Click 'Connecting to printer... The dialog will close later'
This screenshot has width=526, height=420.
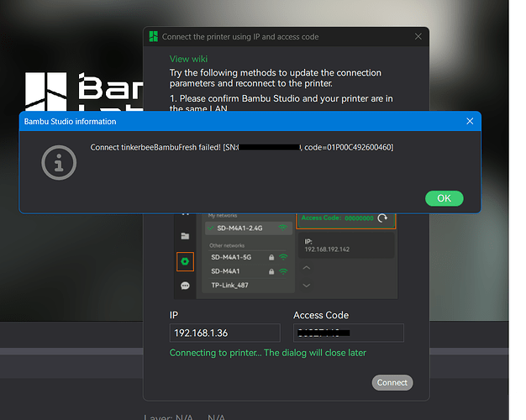(x=268, y=353)
